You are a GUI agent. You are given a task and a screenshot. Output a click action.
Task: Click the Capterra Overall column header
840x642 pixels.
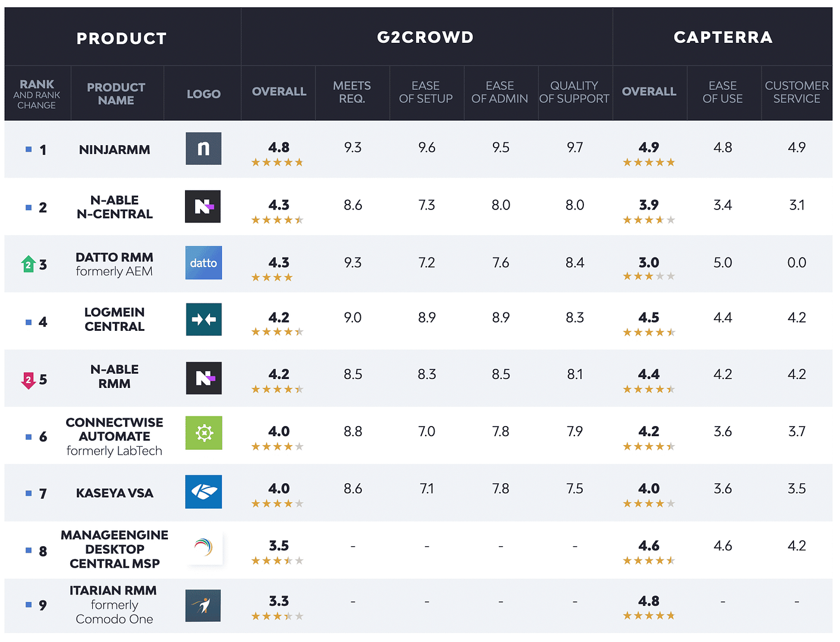click(x=649, y=92)
